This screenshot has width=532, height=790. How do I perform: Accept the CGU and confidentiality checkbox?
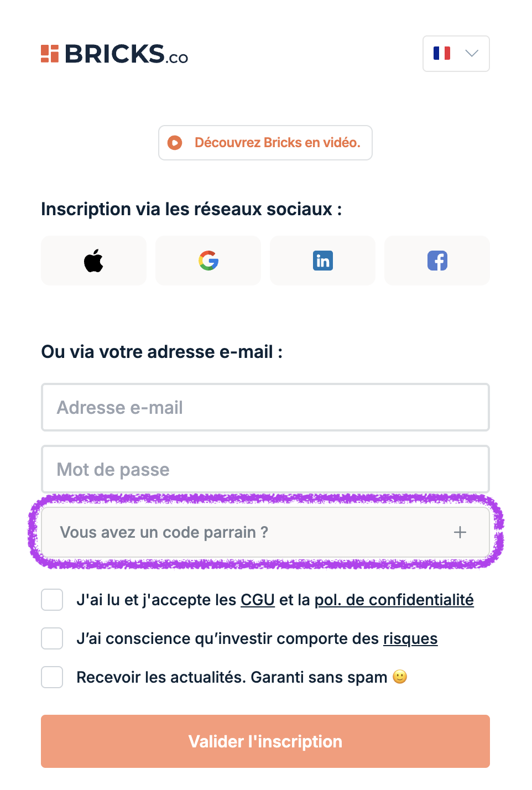click(x=52, y=600)
